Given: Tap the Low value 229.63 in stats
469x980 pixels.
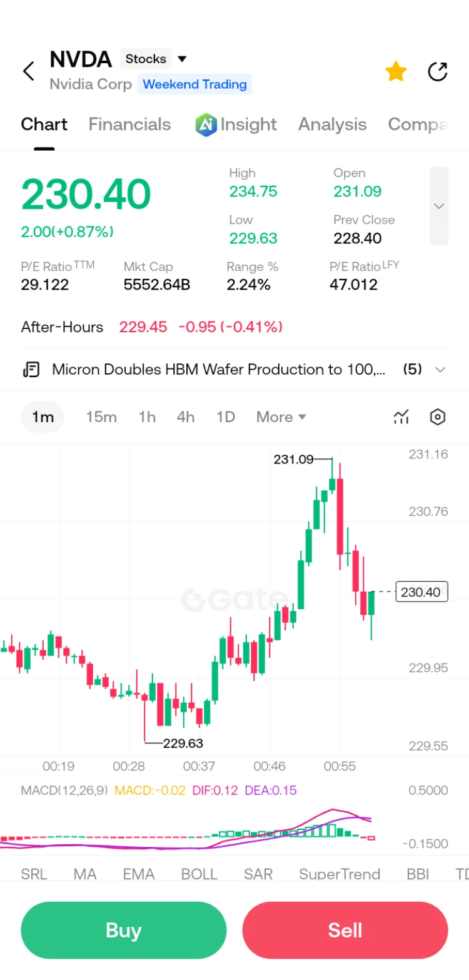Looking at the screenshot, I should click(x=253, y=238).
